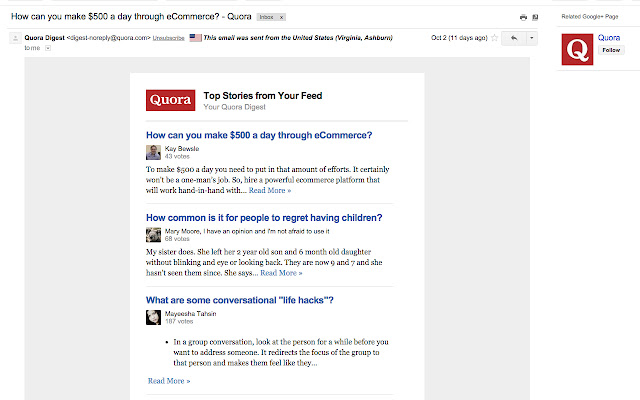This screenshot has width=640, height=400.
Task: Click the '43 votes' count
Action: [x=177, y=156]
